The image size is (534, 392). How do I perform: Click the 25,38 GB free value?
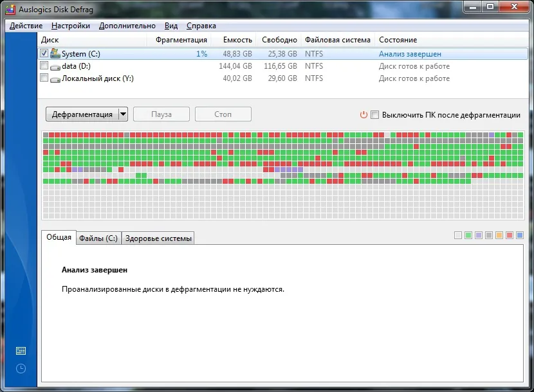[x=282, y=54]
